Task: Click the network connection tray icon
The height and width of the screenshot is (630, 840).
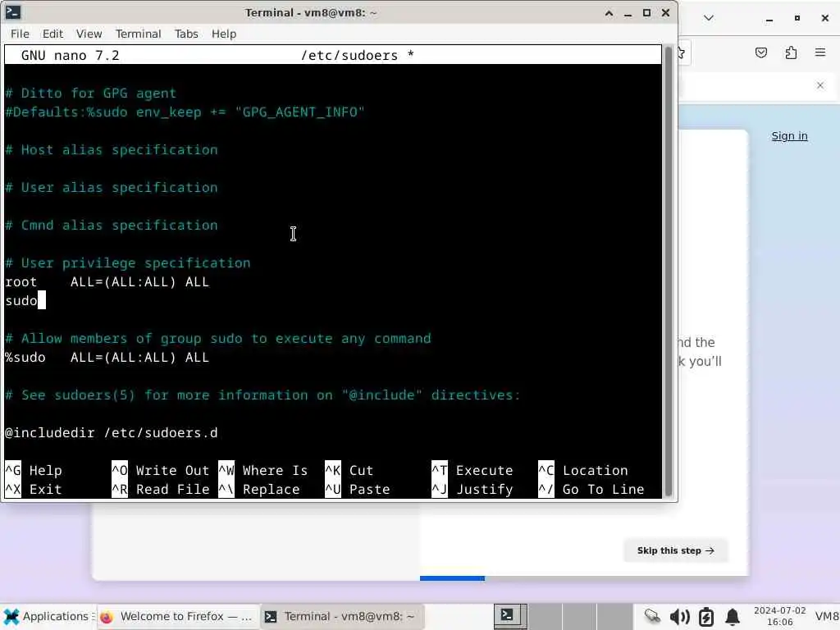Action: tap(652, 617)
